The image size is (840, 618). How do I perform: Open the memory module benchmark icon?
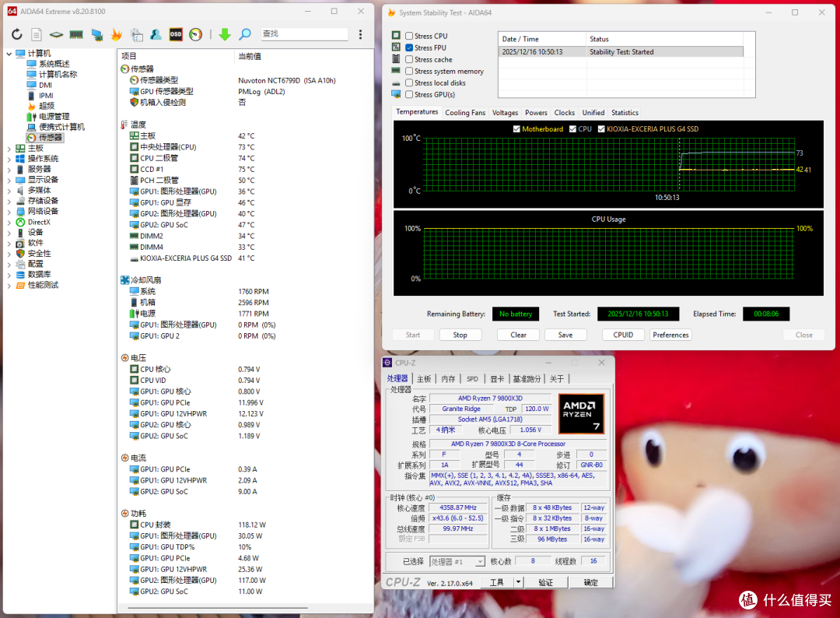76,34
